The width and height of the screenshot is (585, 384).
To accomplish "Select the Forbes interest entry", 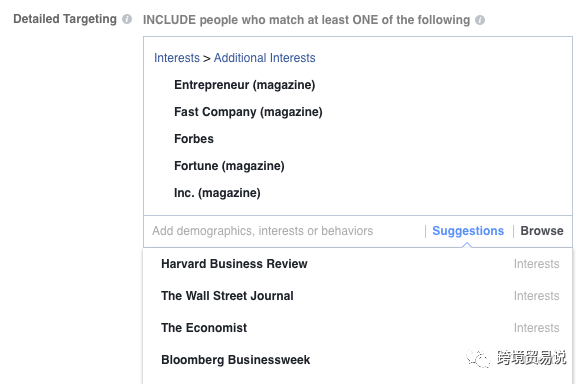I will point(194,139).
